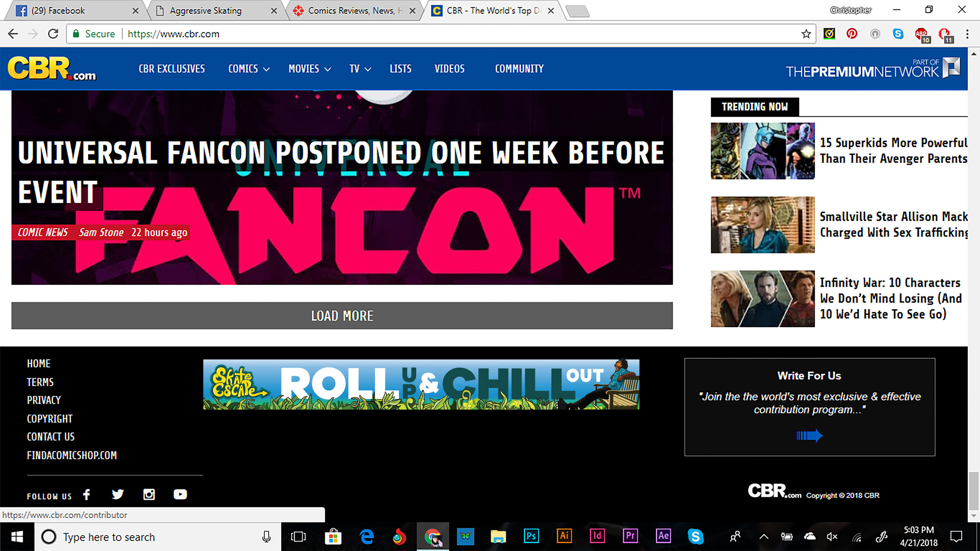The image size is (980, 551).
Task: Open the footer Contact Us link
Action: [51, 436]
